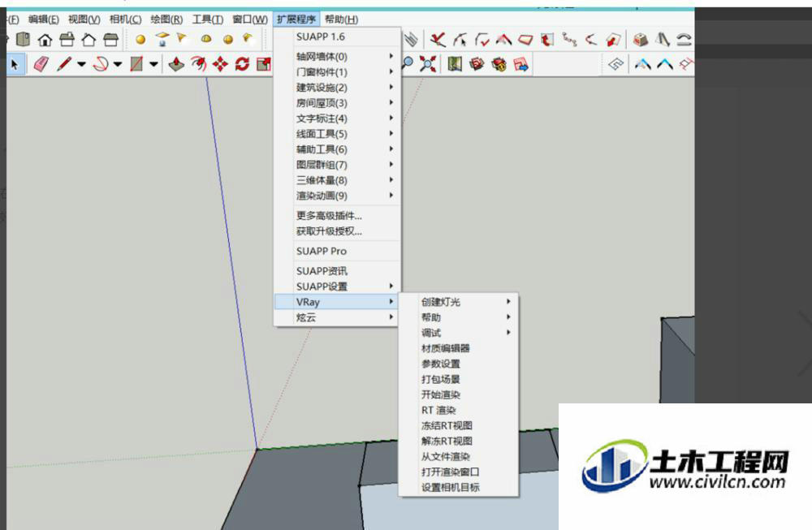Choose the Offset tool
Image resolution: width=812 pixels, height=530 pixels.
198,64
